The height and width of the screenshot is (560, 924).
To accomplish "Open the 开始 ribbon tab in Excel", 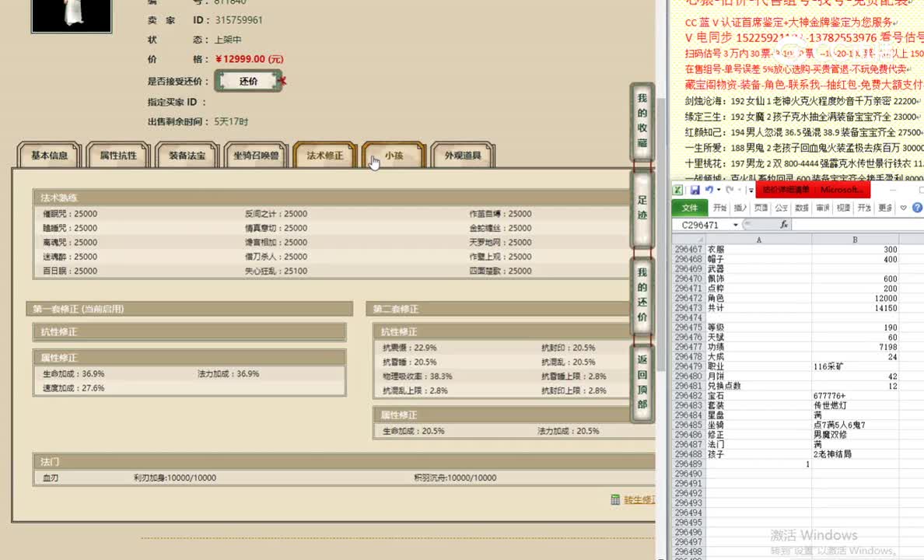I will [x=722, y=208].
